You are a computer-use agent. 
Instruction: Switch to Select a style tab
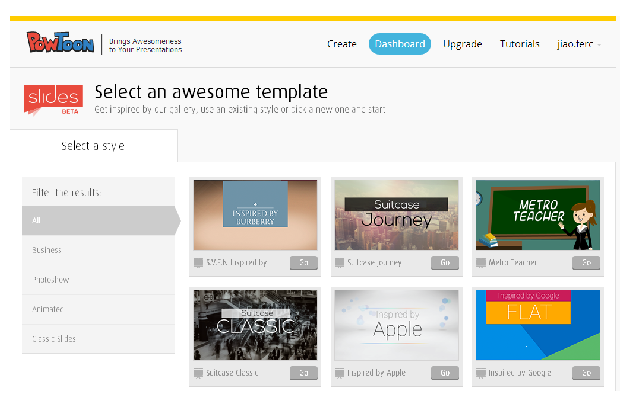coord(94,146)
